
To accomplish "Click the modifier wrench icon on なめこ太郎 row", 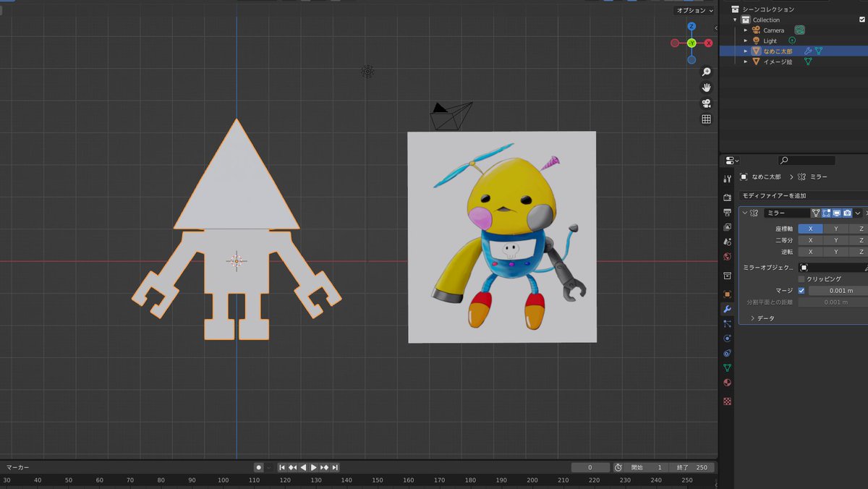I will 808,51.
